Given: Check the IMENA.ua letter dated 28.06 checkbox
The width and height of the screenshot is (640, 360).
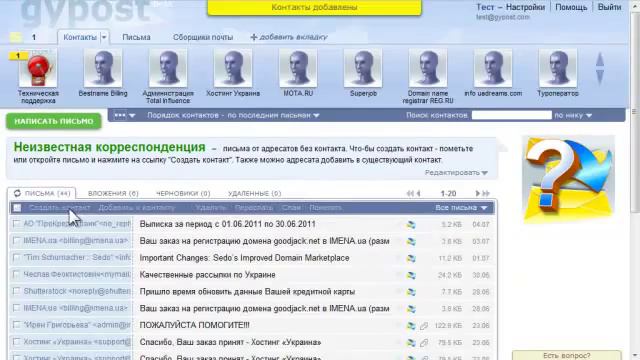Looking at the screenshot, I should (x=16, y=308).
